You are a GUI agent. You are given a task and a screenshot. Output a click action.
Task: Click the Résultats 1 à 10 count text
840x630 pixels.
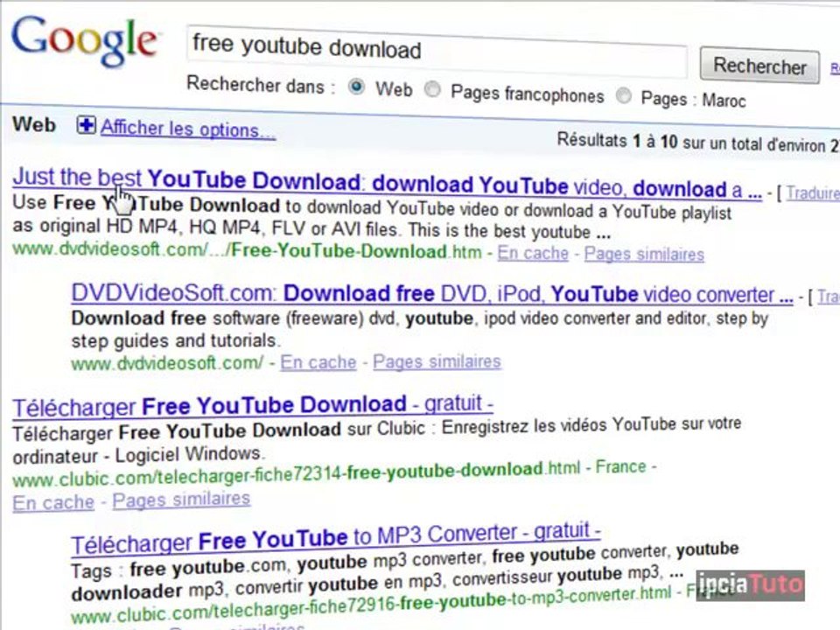[697, 143]
